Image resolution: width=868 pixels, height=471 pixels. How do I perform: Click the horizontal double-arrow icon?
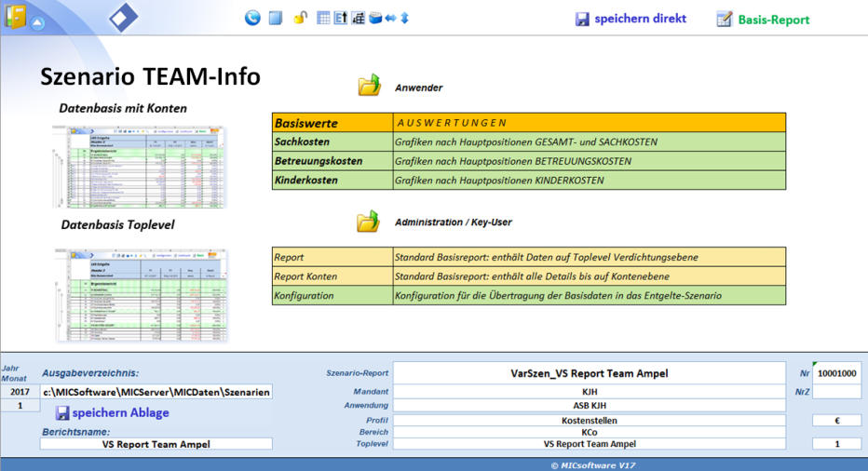click(x=390, y=18)
